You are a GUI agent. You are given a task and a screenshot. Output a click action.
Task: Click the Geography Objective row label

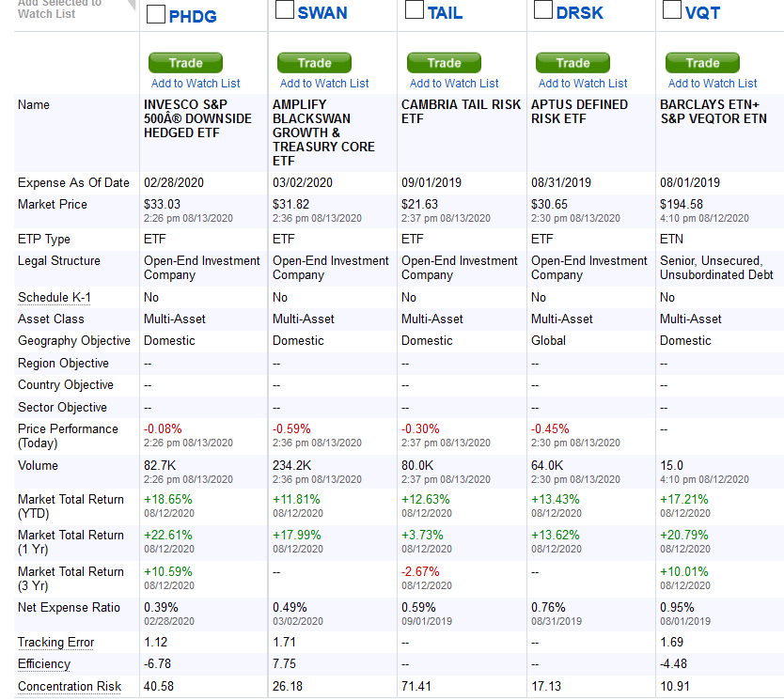[74, 341]
